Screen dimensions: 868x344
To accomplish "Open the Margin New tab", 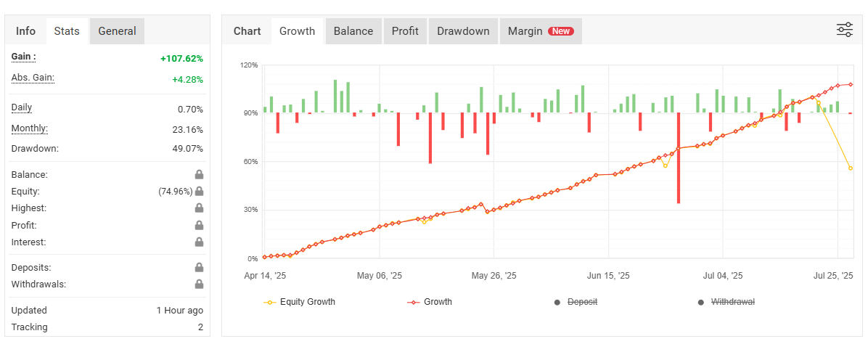I will click(x=540, y=31).
